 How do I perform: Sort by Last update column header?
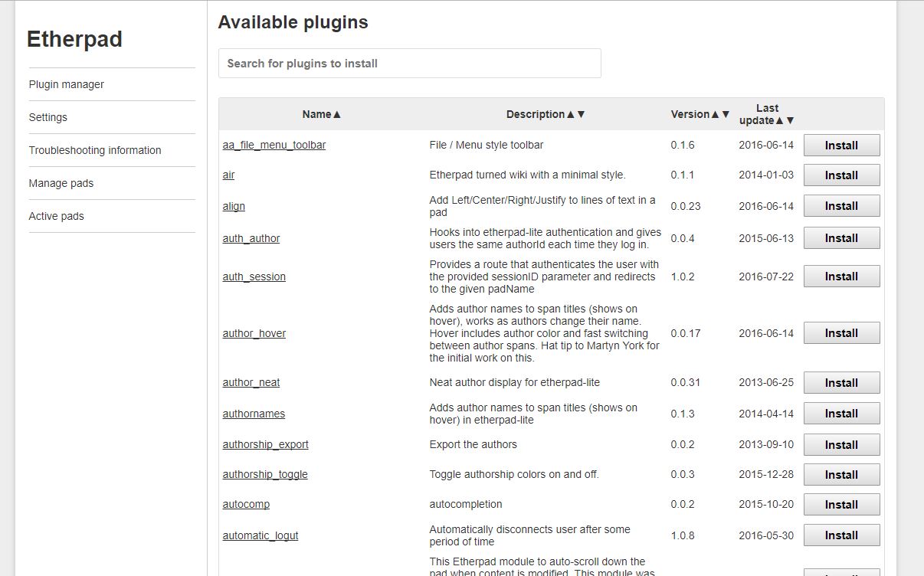[766, 114]
